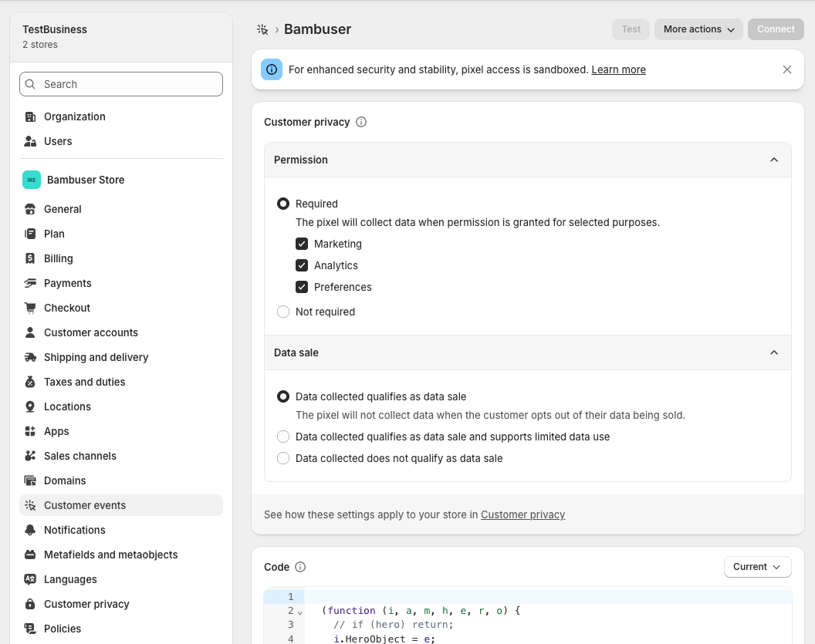
Task: Click the sandbox banner blue info icon
Action: click(x=272, y=69)
